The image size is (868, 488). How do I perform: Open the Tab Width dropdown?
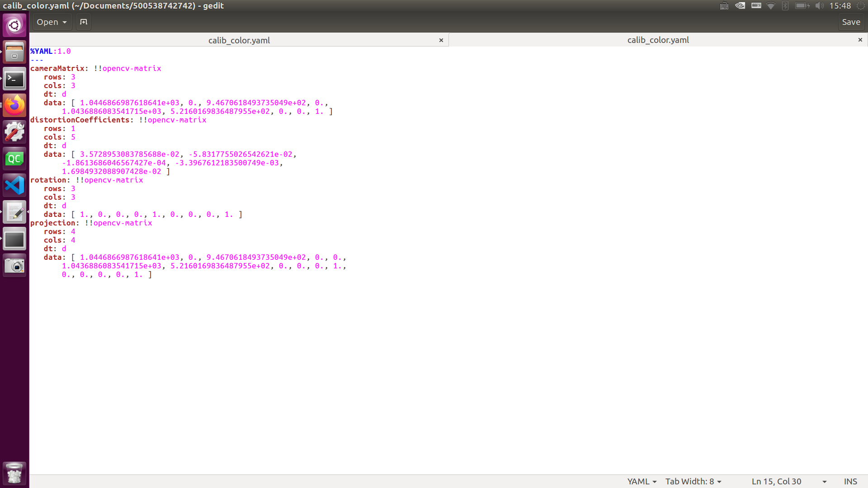click(x=693, y=481)
